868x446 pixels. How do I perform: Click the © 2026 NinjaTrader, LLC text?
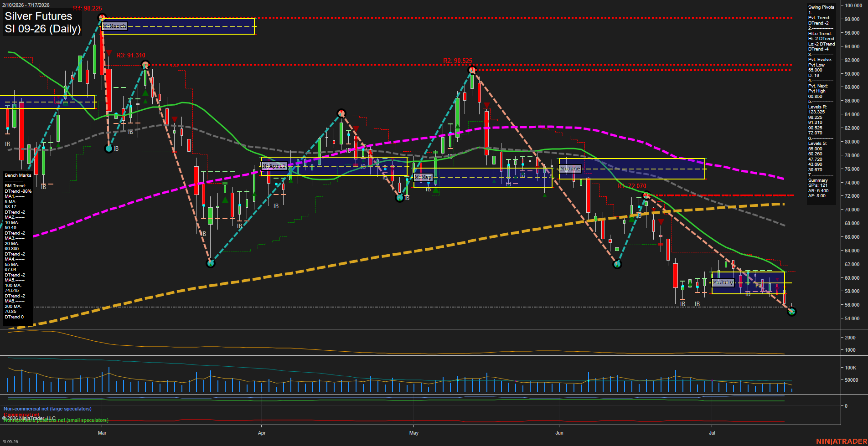29,418
